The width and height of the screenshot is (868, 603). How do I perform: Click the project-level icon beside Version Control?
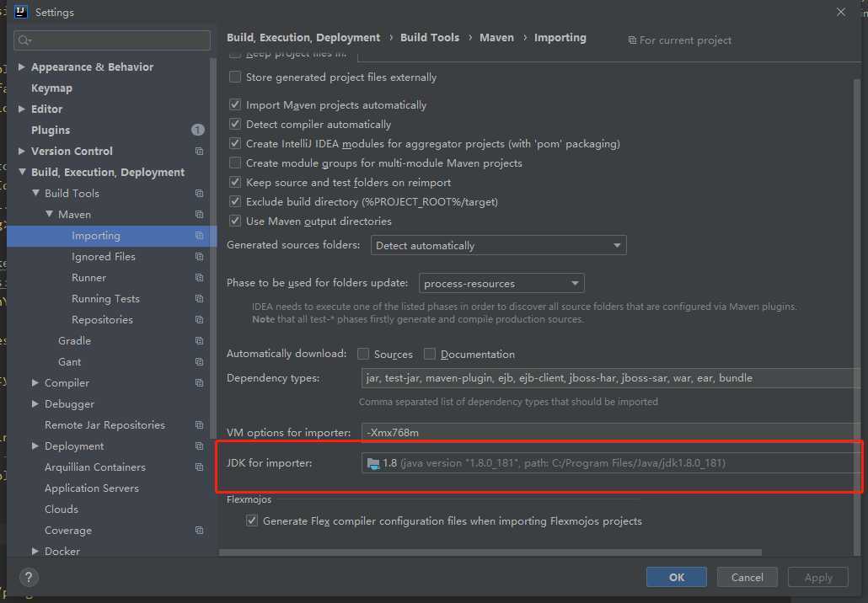click(199, 151)
